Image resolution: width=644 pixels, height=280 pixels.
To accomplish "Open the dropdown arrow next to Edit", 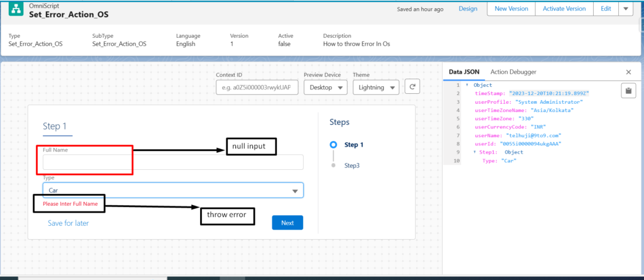I will pyautogui.click(x=626, y=9).
